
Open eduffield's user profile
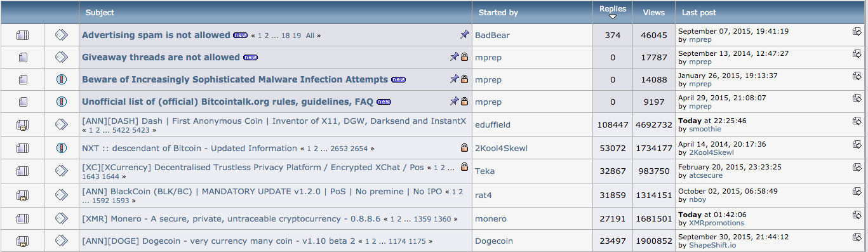(493, 125)
